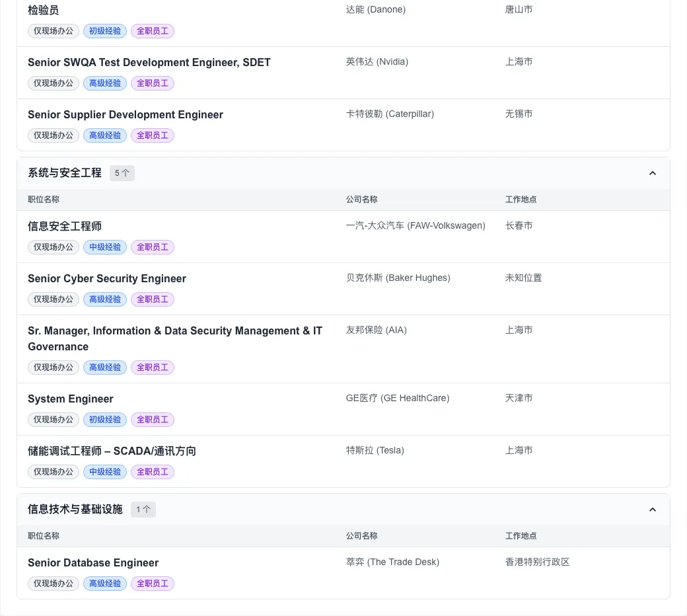Image resolution: width=687 pixels, height=616 pixels.
Task: Click the 系统与安全工程 section title
Action: point(65,173)
